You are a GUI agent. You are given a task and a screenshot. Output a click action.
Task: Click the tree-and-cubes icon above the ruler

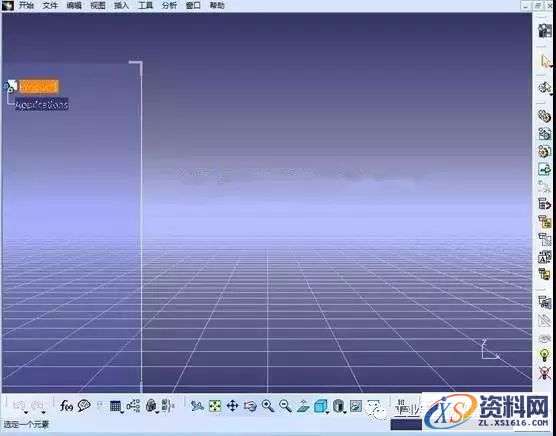(x=544, y=302)
